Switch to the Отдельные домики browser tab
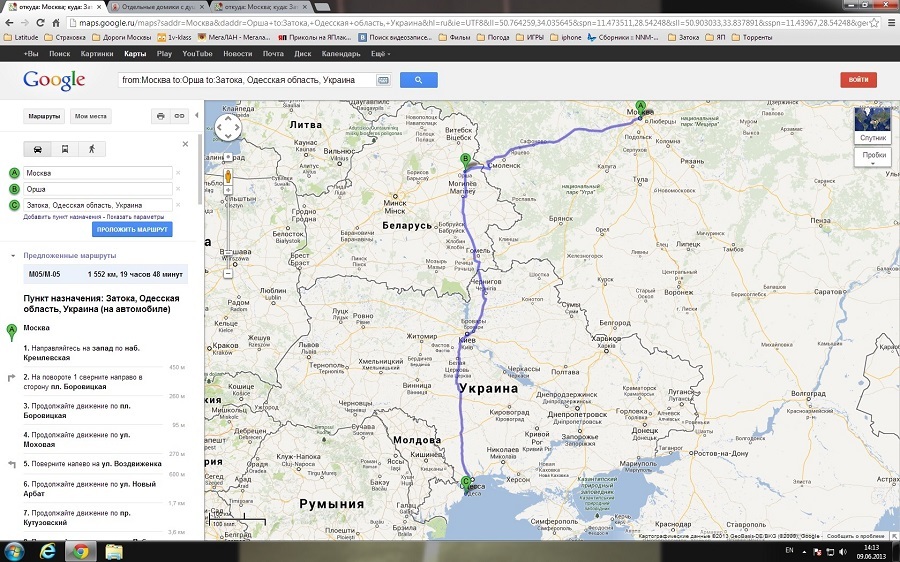The height and width of the screenshot is (562, 900). pos(158,7)
